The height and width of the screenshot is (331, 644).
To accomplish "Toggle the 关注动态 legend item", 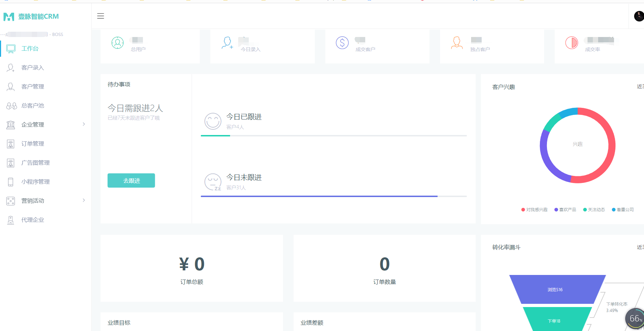I will pos(594,210).
